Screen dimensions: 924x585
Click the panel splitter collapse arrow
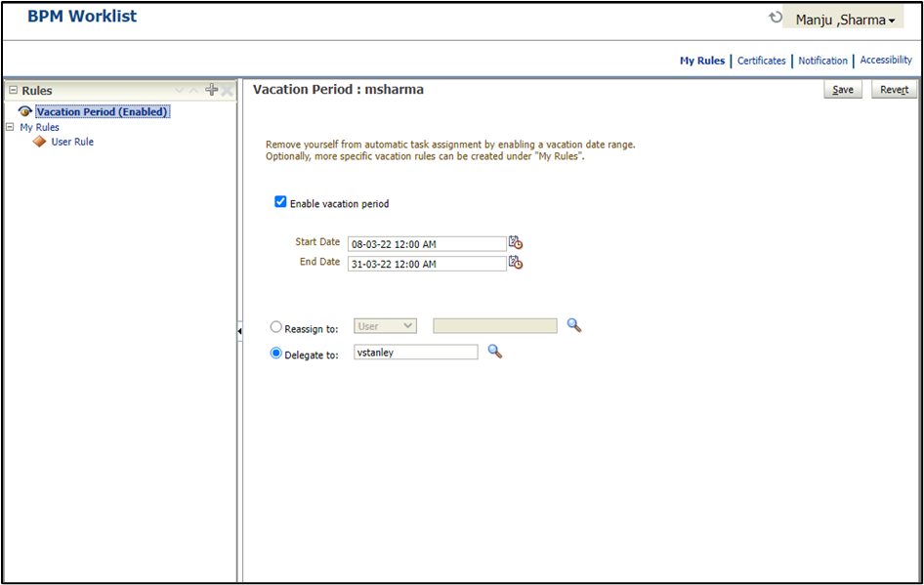tap(239, 331)
